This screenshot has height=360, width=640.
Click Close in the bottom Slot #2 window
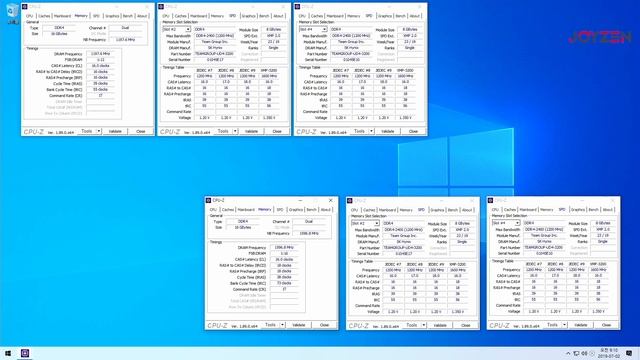[x=465, y=325]
